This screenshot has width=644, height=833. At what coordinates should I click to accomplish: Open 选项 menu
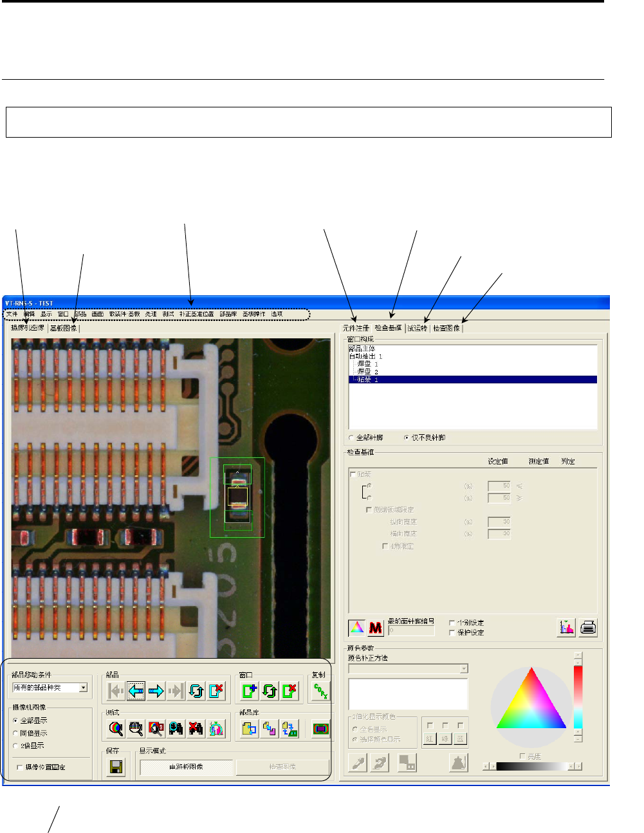point(277,314)
